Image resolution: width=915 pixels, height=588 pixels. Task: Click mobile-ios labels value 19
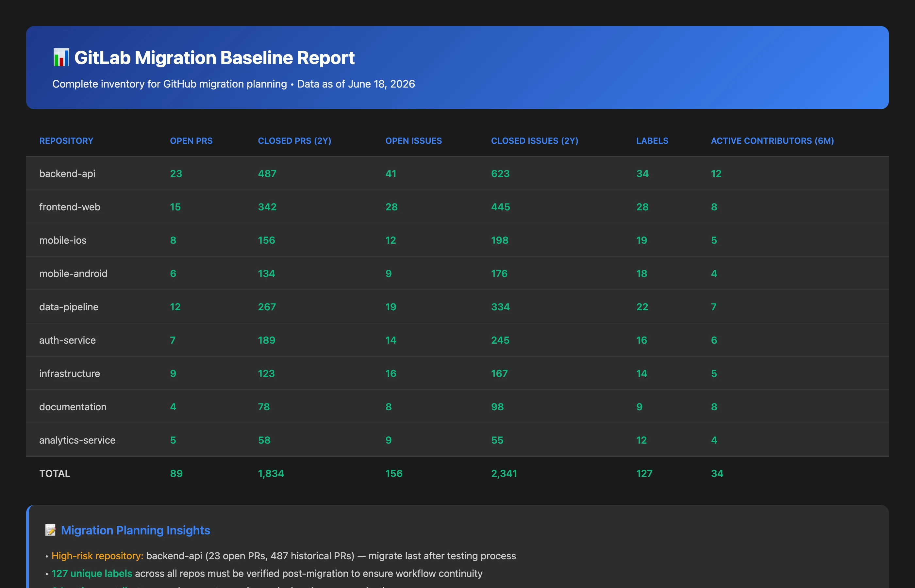[641, 240]
